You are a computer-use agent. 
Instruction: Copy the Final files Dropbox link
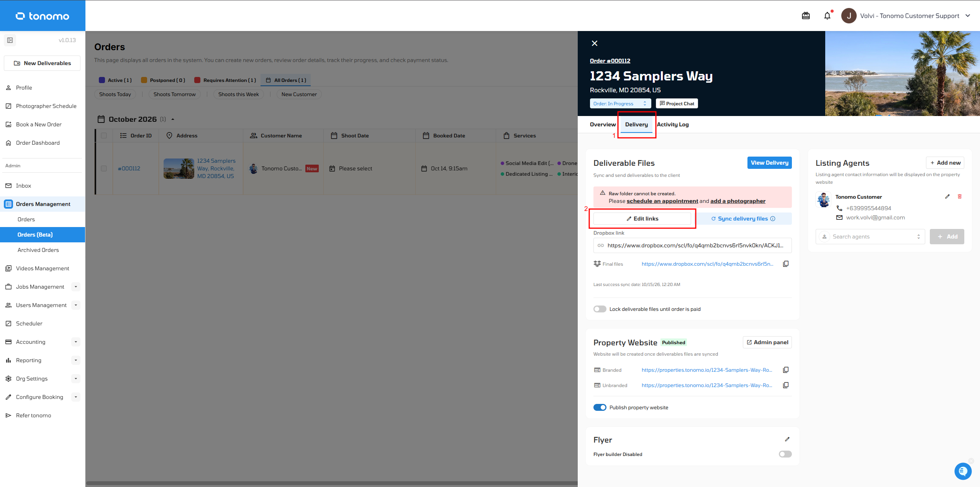click(x=786, y=264)
